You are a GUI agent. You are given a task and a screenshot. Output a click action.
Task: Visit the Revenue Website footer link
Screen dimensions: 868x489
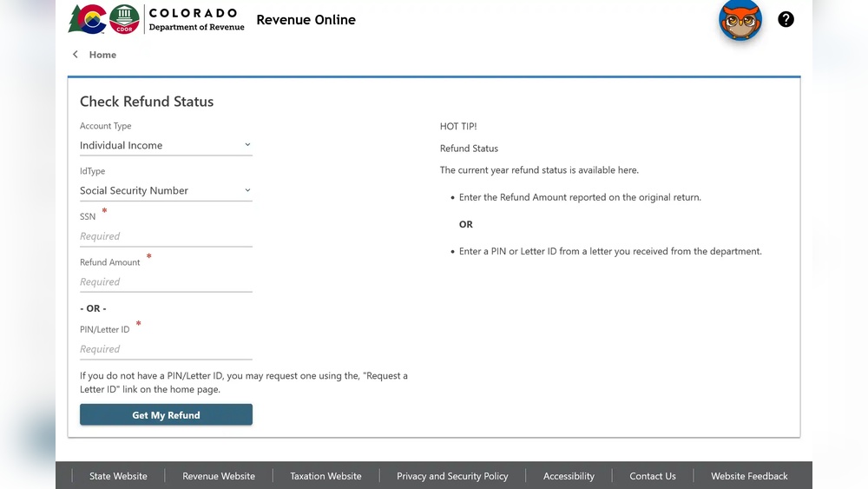pyautogui.click(x=219, y=476)
